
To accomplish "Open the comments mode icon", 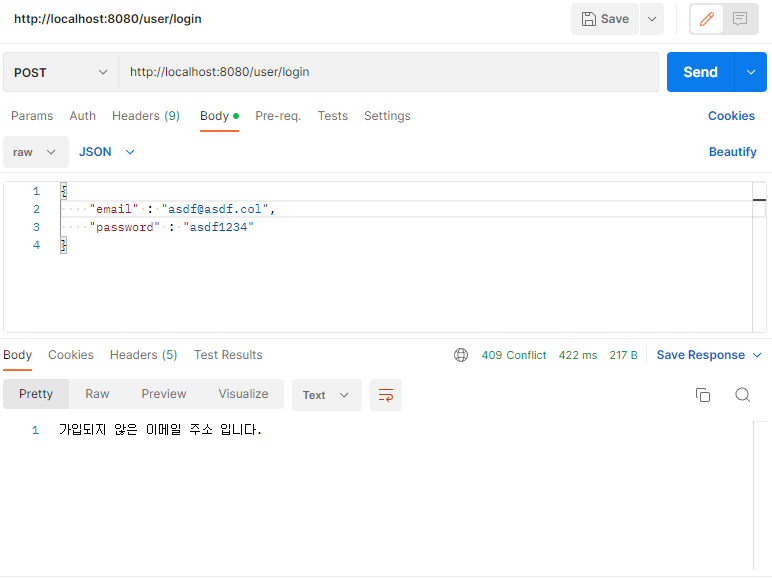I will tap(740, 19).
